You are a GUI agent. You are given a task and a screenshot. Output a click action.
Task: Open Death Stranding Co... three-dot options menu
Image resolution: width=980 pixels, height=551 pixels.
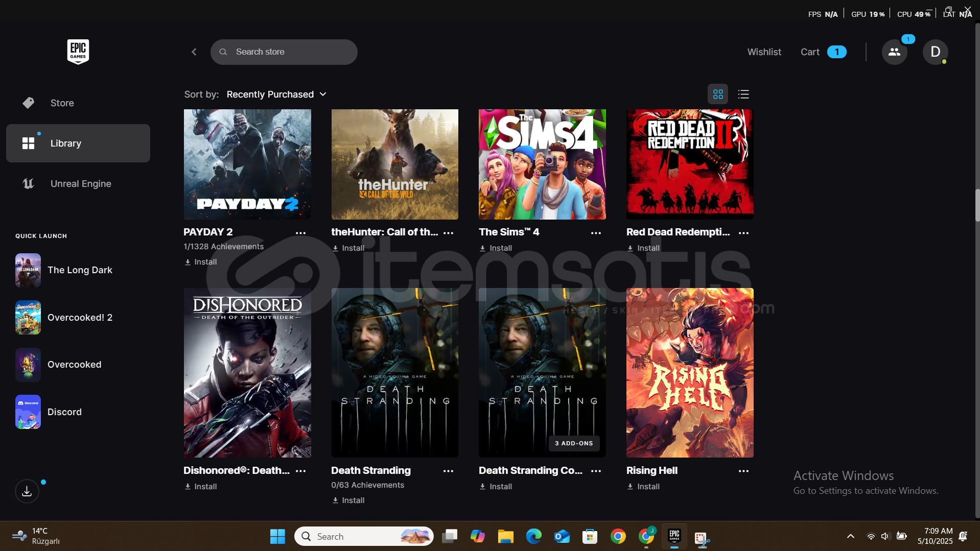click(x=596, y=471)
